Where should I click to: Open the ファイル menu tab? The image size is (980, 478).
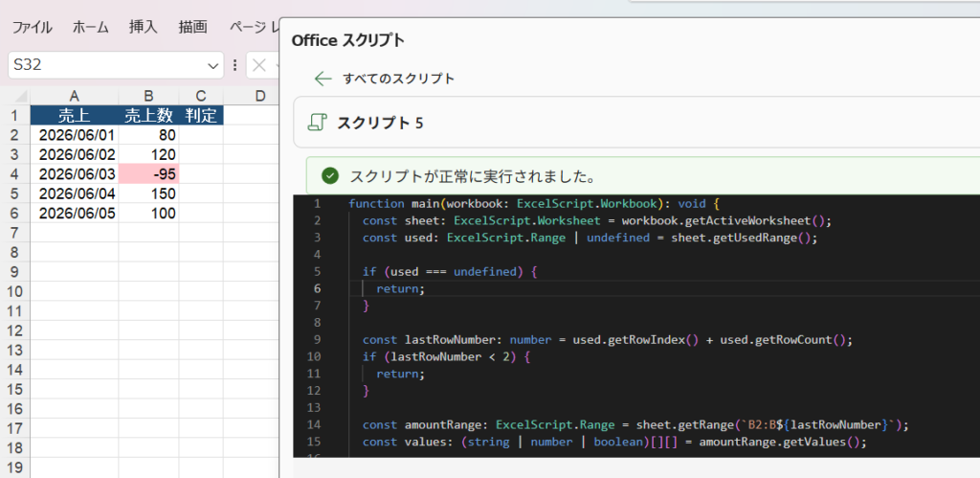33,27
